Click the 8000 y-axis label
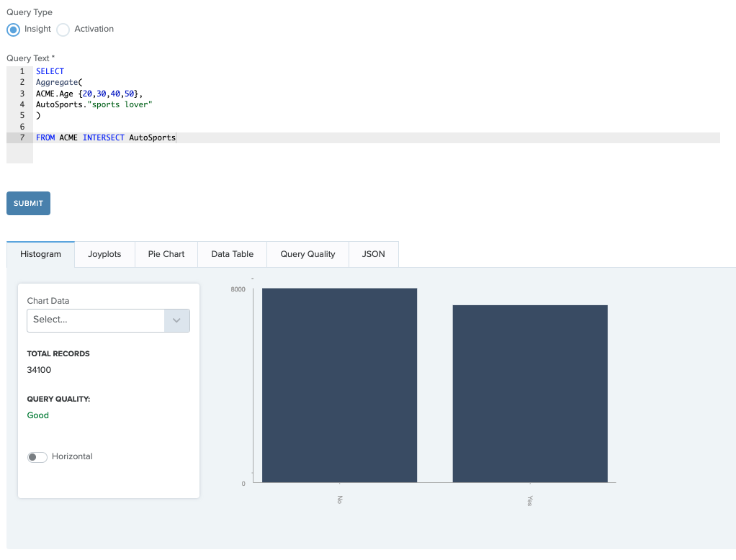736x560 pixels. click(238, 289)
